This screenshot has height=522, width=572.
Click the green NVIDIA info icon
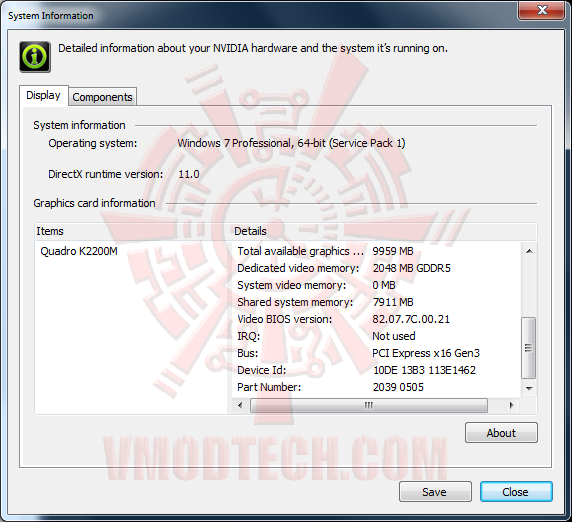(35, 57)
